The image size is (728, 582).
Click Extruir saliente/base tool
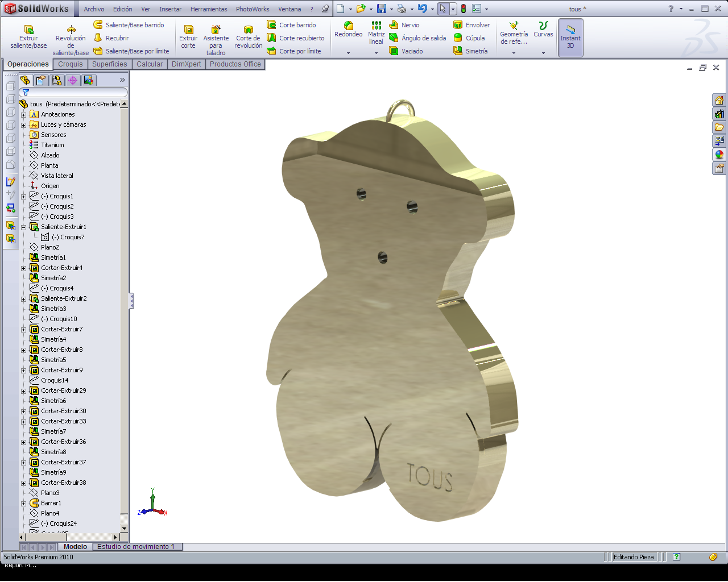coord(28,36)
